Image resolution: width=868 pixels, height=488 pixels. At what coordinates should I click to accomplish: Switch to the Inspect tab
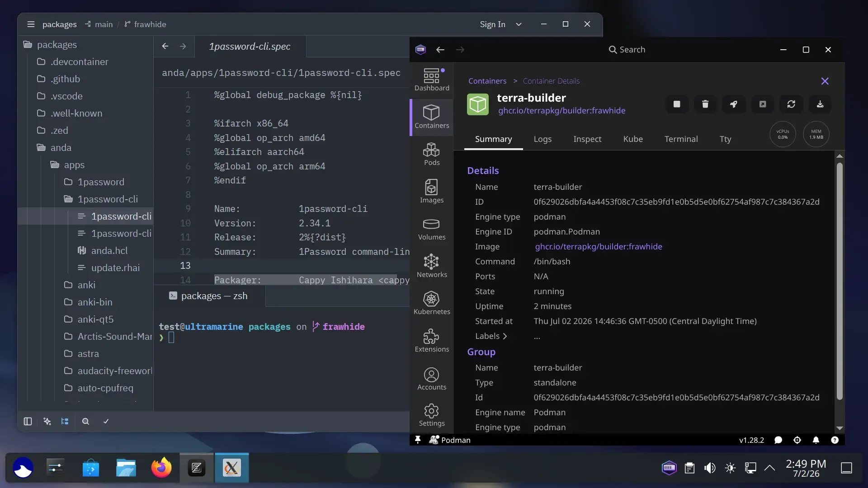point(587,139)
